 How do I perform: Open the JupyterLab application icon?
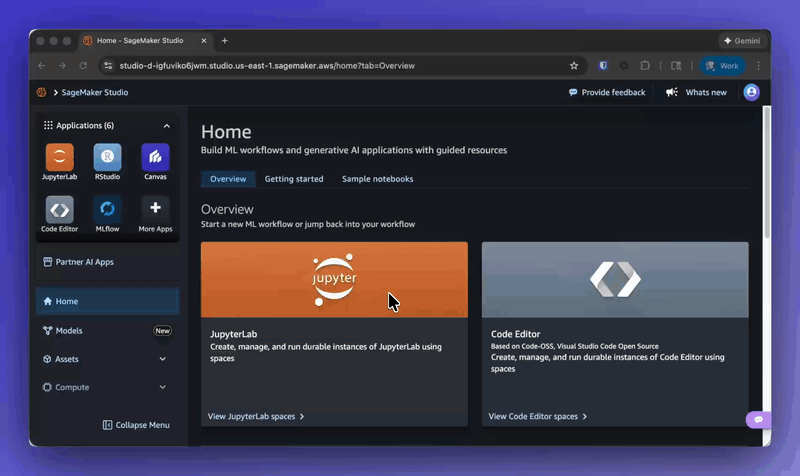[60, 157]
